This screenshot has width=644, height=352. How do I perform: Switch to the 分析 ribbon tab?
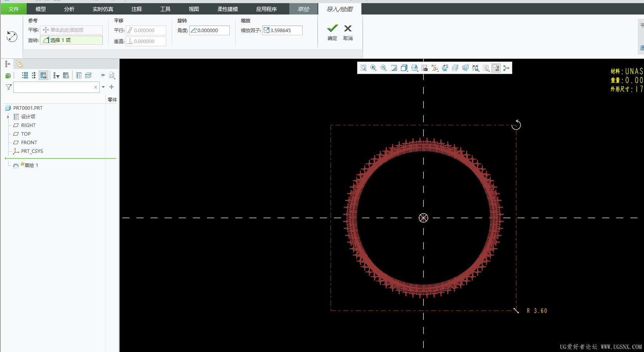69,9
